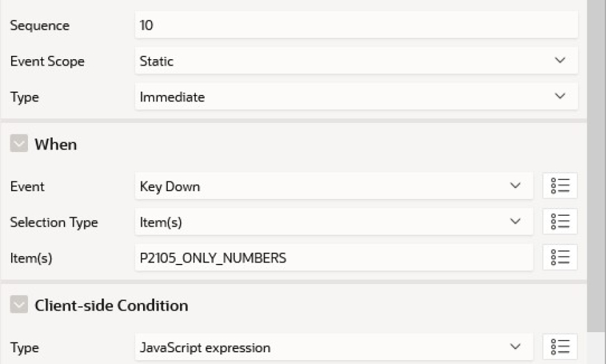This screenshot has width=606, height=364.
Task: Click the Client-side Condition heading
Action: (x=111, y=305)
